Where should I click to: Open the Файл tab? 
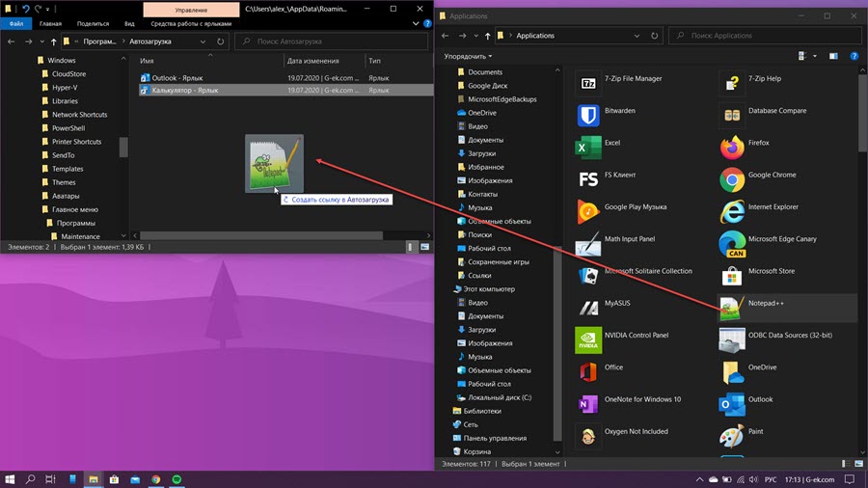tap(16, 24)
